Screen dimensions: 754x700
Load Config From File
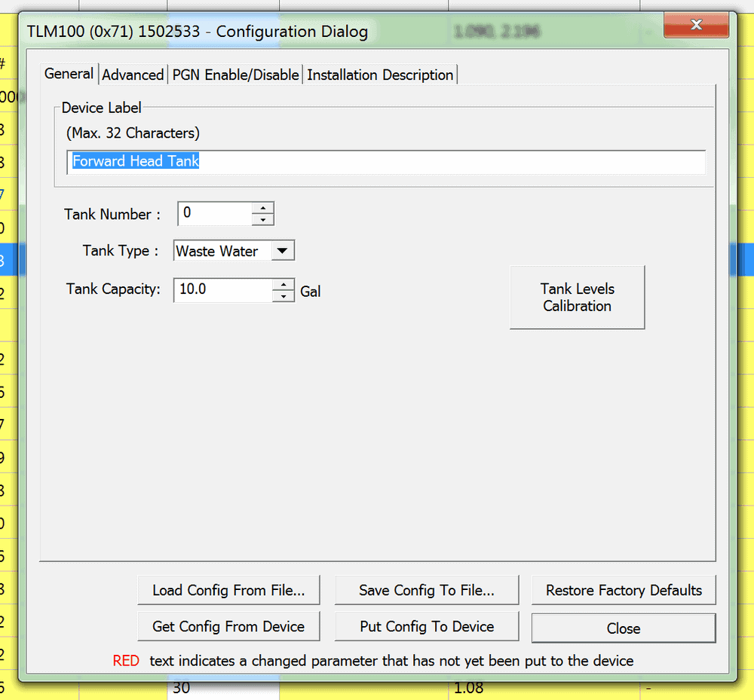coord(228,589)
